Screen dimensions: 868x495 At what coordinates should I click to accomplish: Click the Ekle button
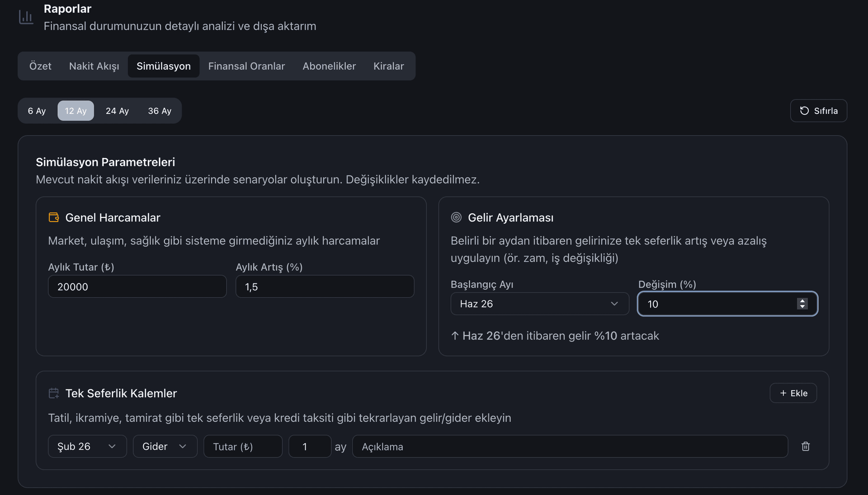coord(793,393)
